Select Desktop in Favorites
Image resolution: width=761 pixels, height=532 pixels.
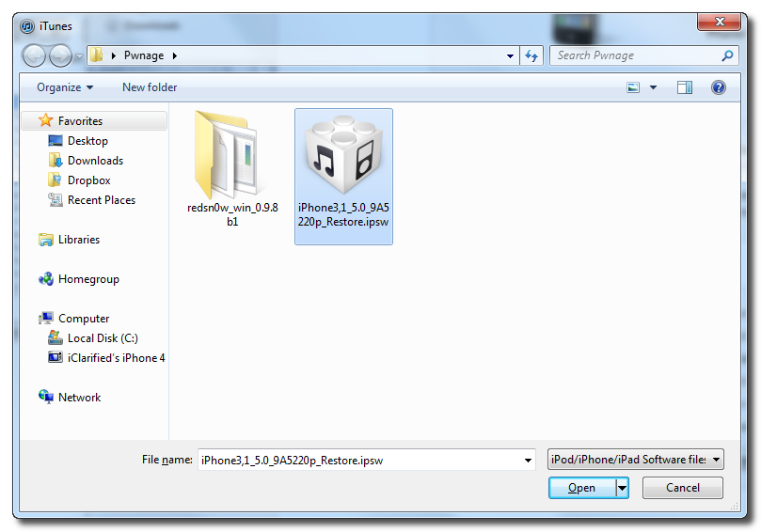(x=87, y=141)
